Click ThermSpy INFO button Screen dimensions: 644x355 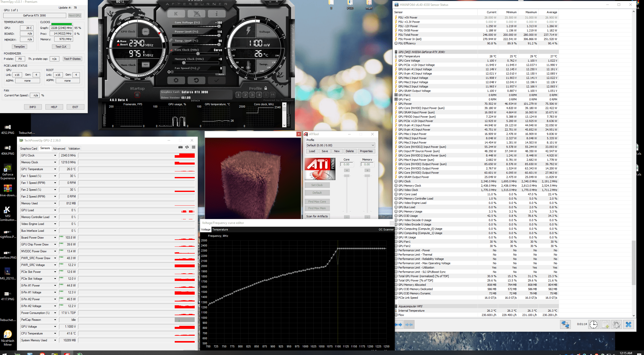[33, 107]
